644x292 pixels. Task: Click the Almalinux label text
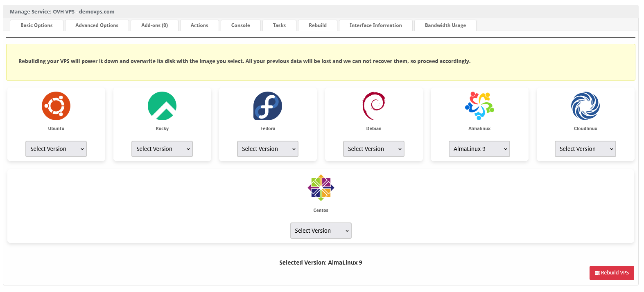tap(479, 128)
